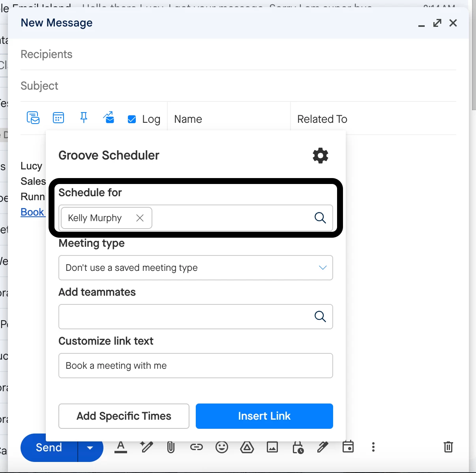Open Groove Scheduler settings gear
476x473 pixels.
click(x=320, y=156)
